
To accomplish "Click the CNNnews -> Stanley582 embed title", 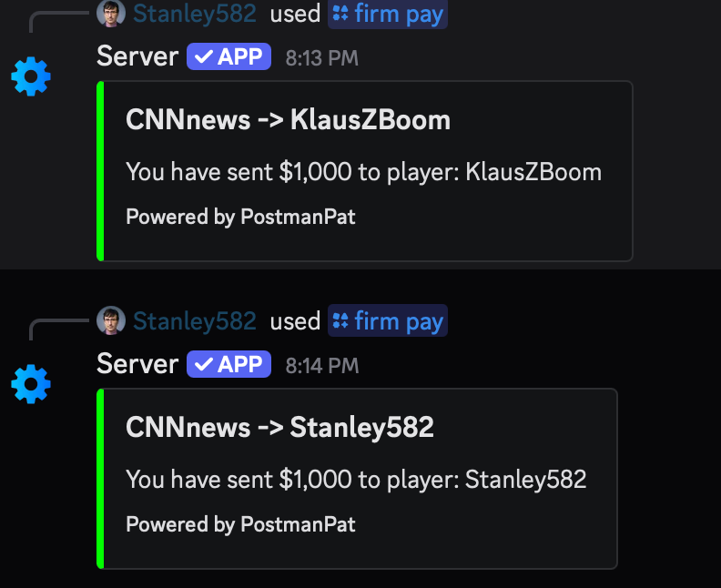I will [279, 427].
